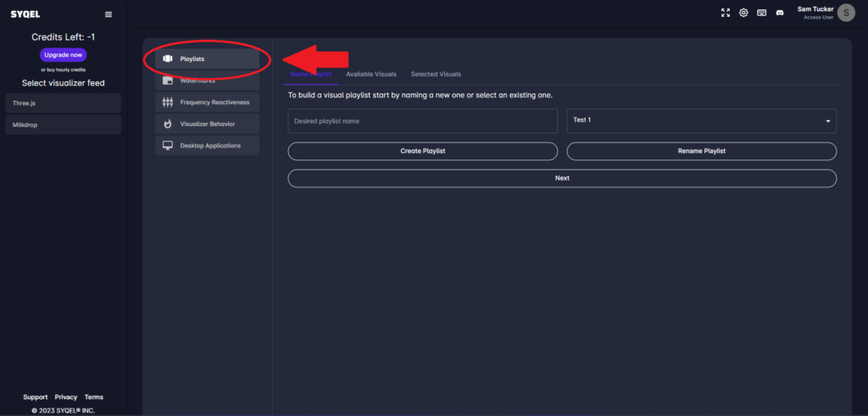Click the Desktop Applications monitor icon

[x=167, y=146]
